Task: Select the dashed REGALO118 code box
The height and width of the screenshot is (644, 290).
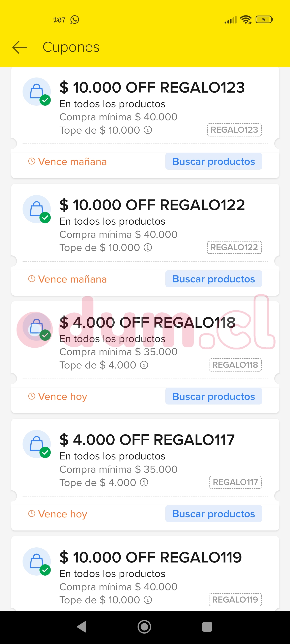Action: [x=235, y=365]
